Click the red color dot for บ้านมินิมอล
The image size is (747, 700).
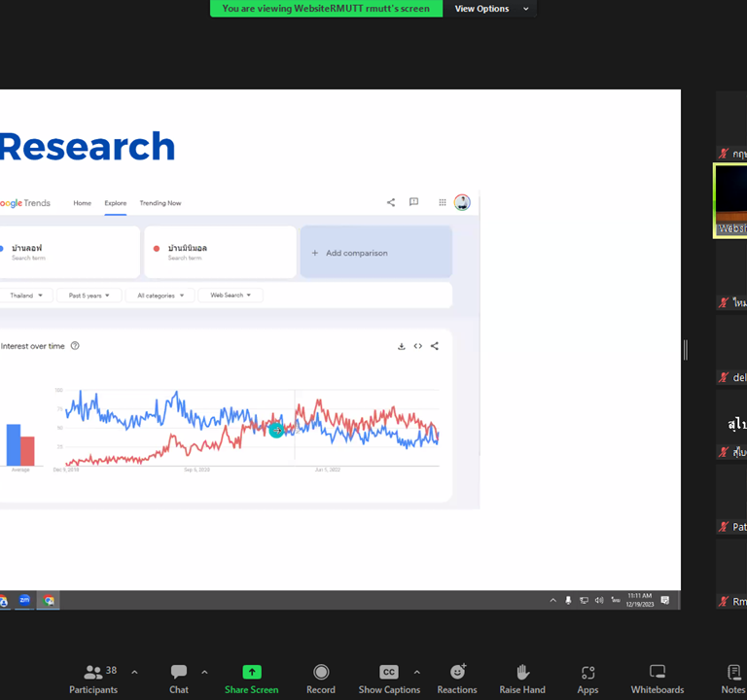[157, 248]
